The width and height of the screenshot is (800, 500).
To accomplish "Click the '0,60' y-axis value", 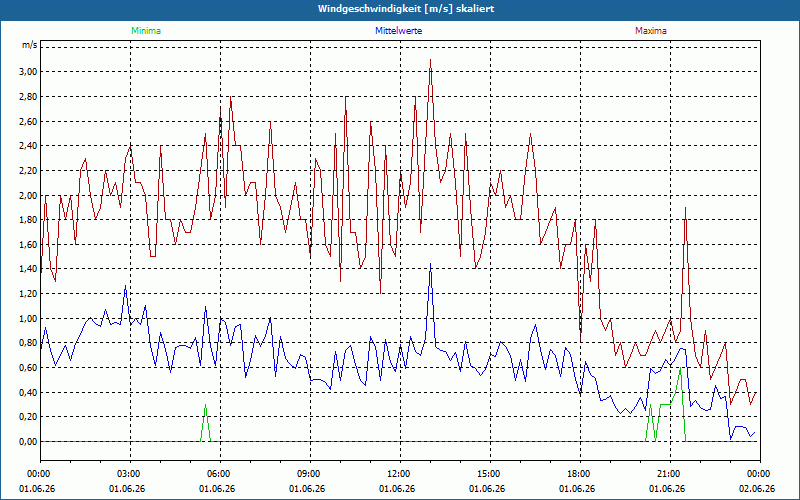I will pos(28,368).
